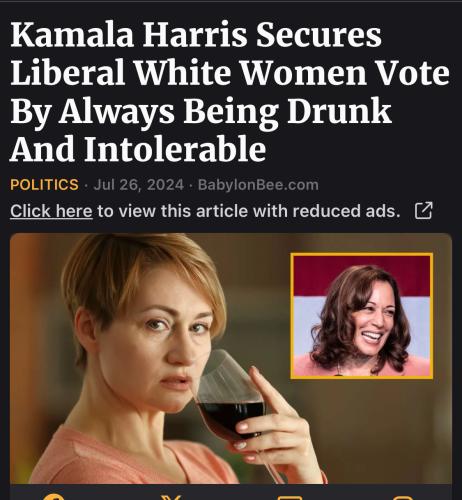462x500 pixels.
Task: Tap the 'Kamala Harris Secures' headline line
Action: [x=196, y=35]
